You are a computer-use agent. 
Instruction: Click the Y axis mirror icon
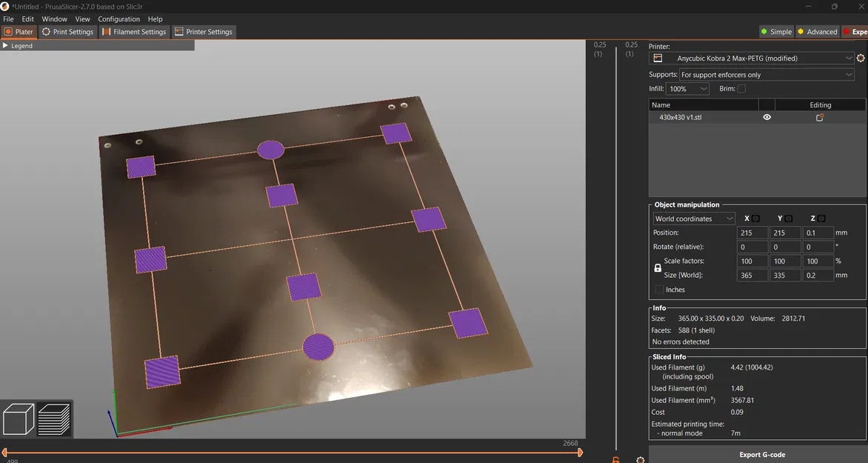click(x=789, y=219)
